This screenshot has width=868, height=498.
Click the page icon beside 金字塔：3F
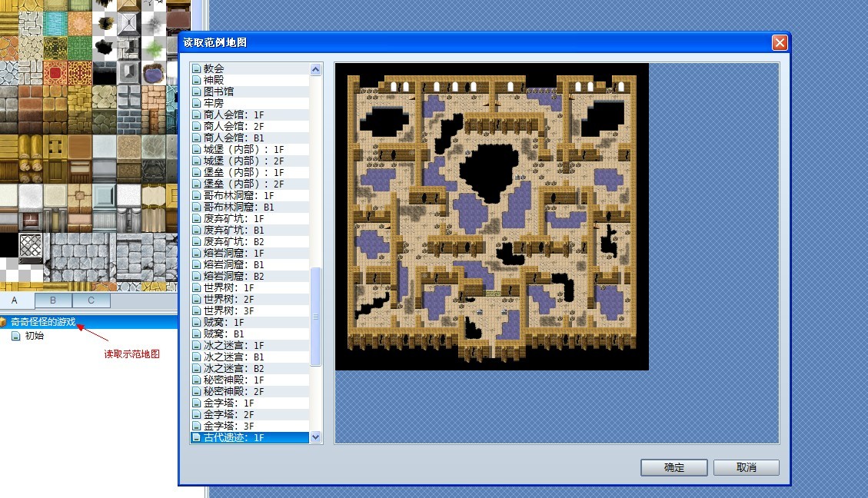click(197, 426)
